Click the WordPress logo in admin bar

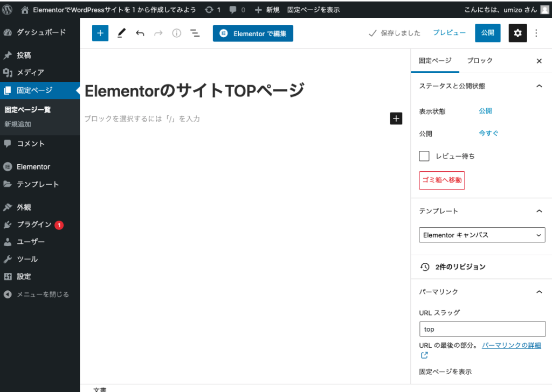pos(8,9)
